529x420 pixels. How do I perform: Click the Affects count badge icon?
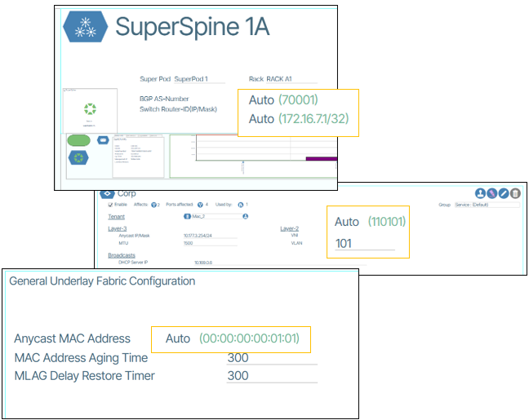point(155,204)
